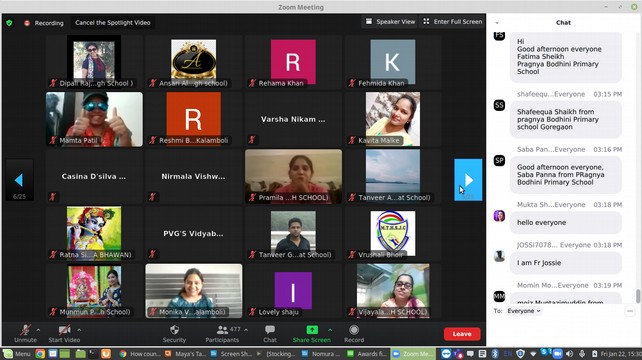Select Mamta Patil video tile

click(94, 119)
